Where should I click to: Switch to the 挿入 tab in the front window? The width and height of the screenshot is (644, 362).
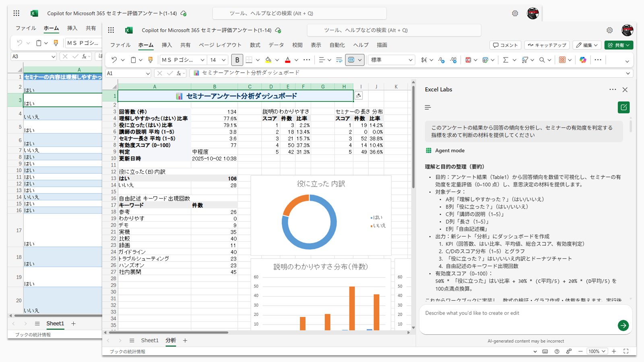167,45
